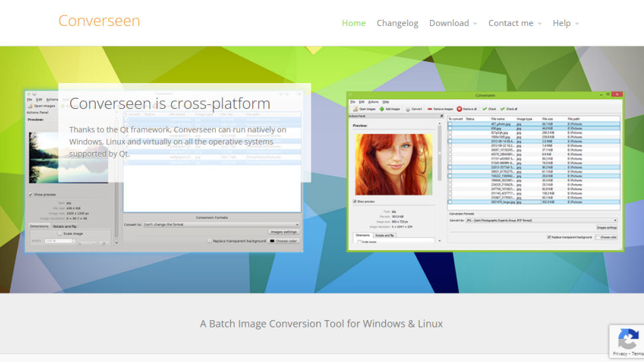Click the Open images icon in green-bordered window
644x362 pixels.
click(x=356, y=109)
